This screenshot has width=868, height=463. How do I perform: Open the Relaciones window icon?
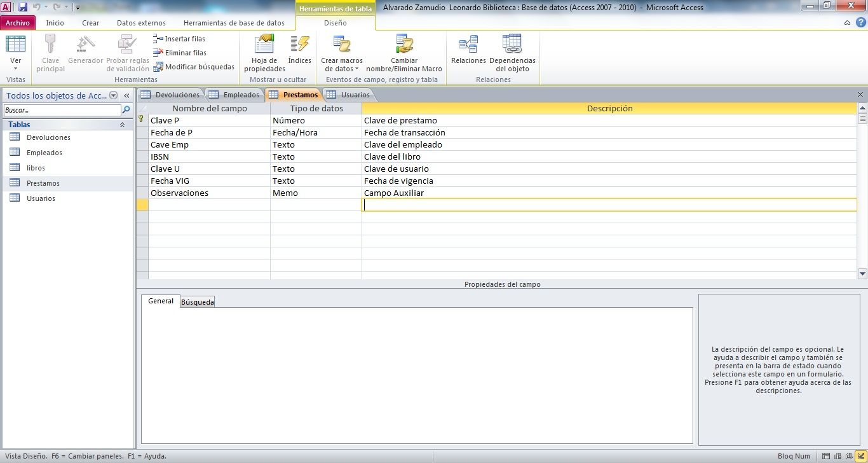[468, 45]
